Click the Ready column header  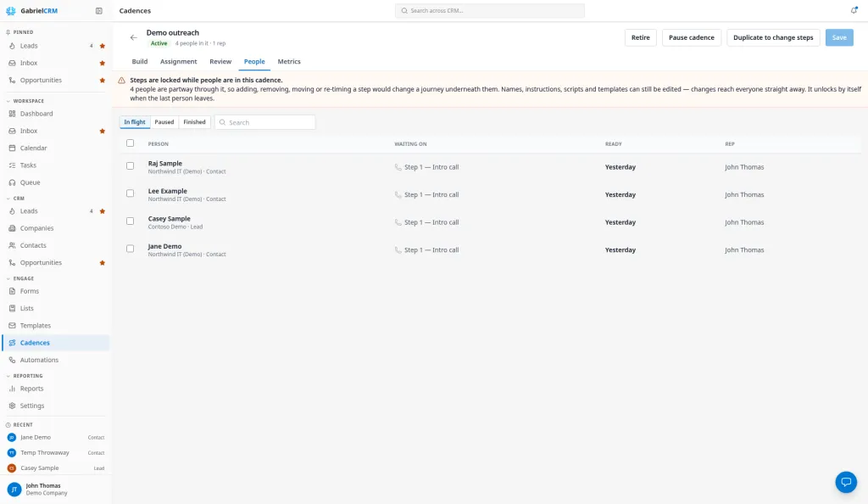(x=614, y=144)
